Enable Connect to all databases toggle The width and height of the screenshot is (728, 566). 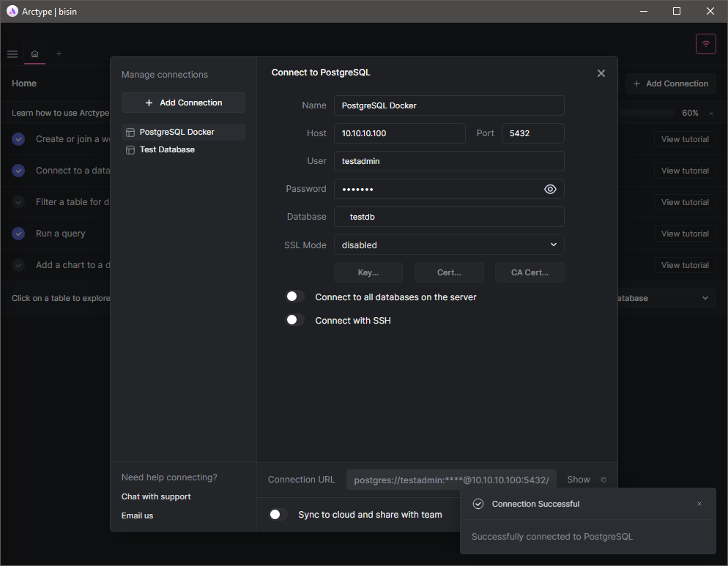[294, 297]
